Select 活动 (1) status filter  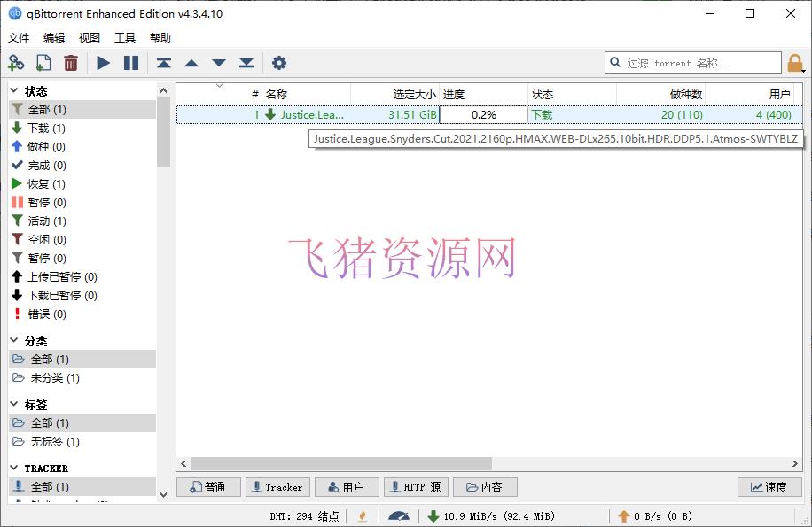[82, 221]
